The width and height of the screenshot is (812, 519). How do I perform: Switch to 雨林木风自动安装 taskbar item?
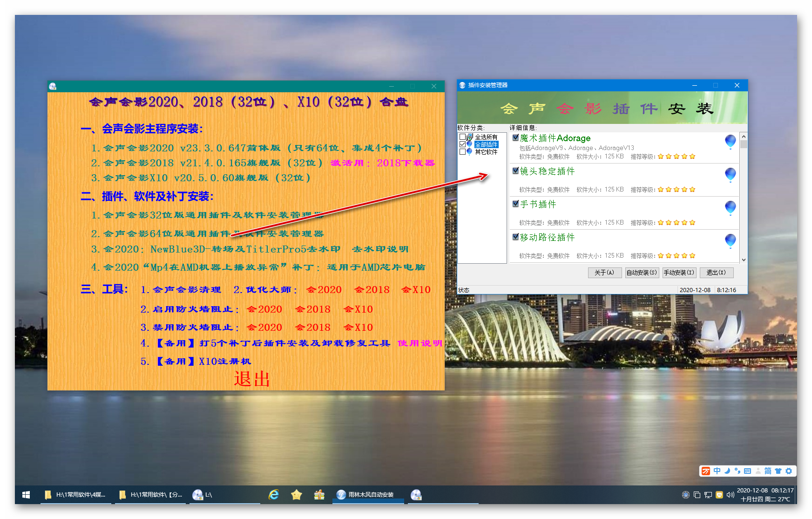click(x=368, y=495)
